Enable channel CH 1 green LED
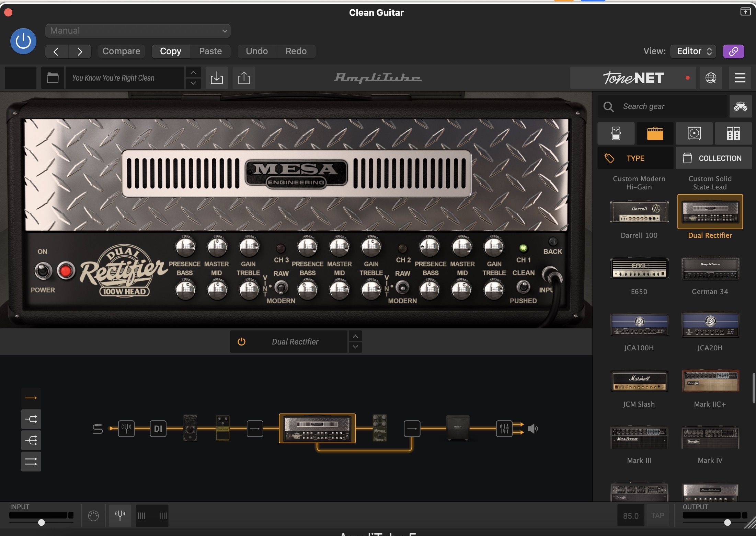756x536 pixels. [x=523, y=248]
